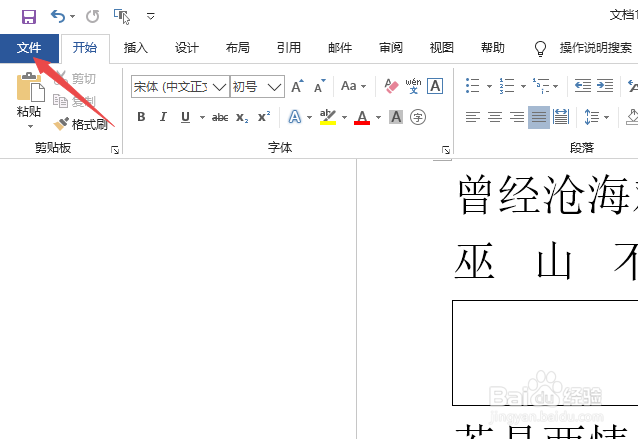
Task: Click the wén phonetic guide icon
Action: pos(413,86)
